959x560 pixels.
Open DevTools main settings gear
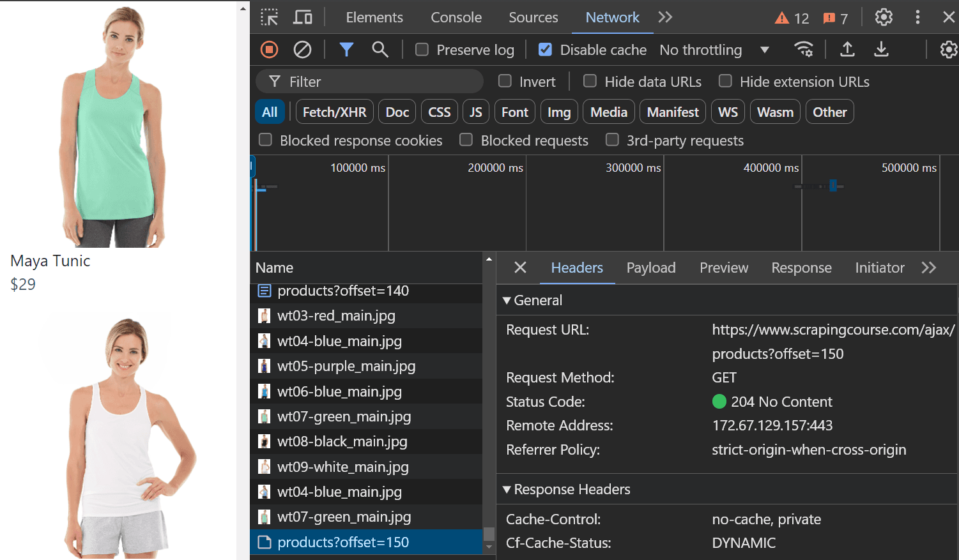click(x=884, y=17)
